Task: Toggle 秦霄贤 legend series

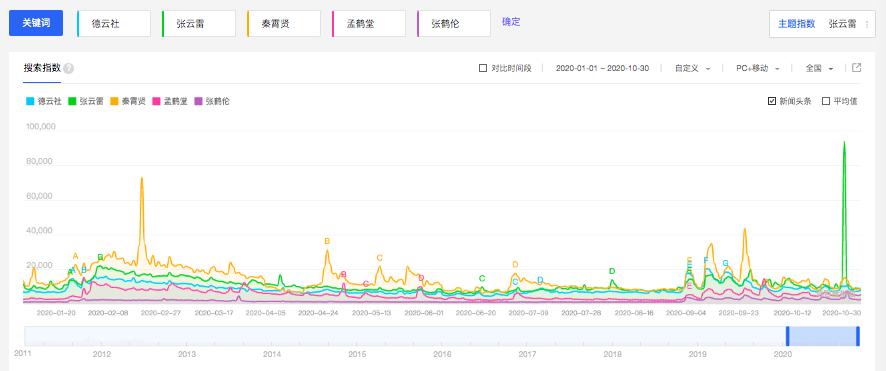Action: 128,102
